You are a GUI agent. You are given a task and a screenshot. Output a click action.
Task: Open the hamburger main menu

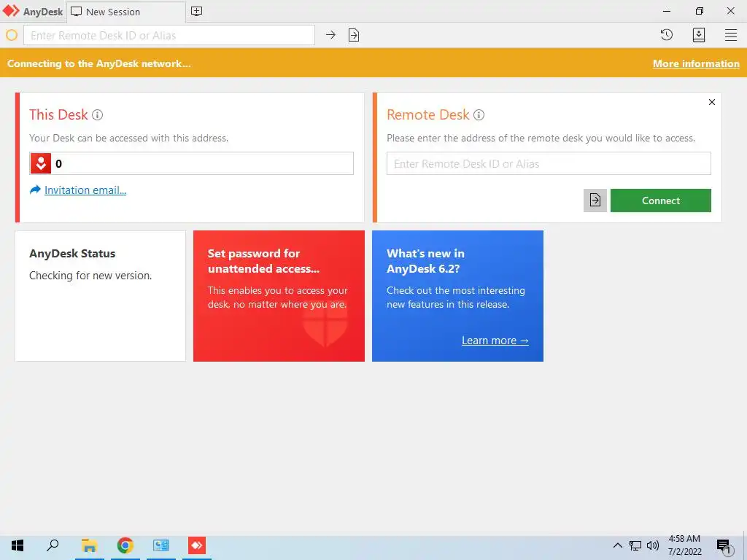(731, 35)
